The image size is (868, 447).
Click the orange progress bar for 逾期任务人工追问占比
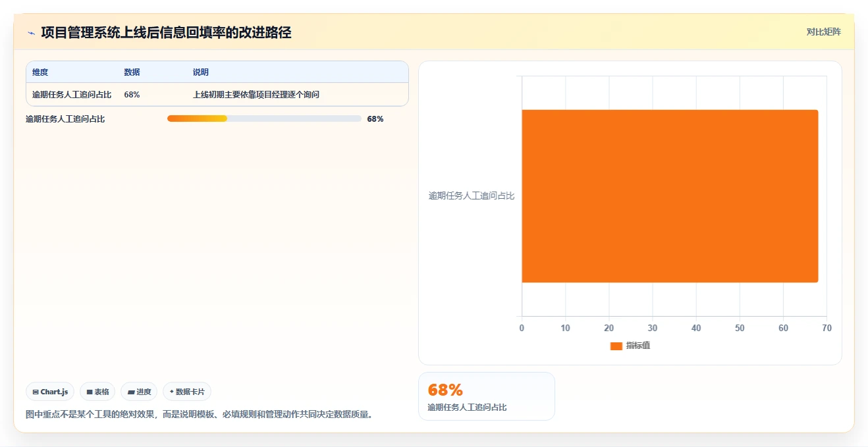[x=197, y=118]
